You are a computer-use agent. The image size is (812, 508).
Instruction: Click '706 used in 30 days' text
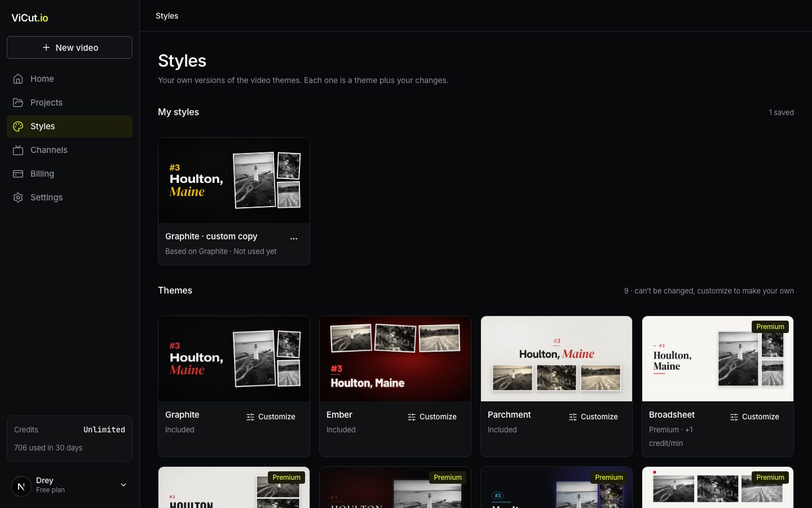[x=48, y=448]
